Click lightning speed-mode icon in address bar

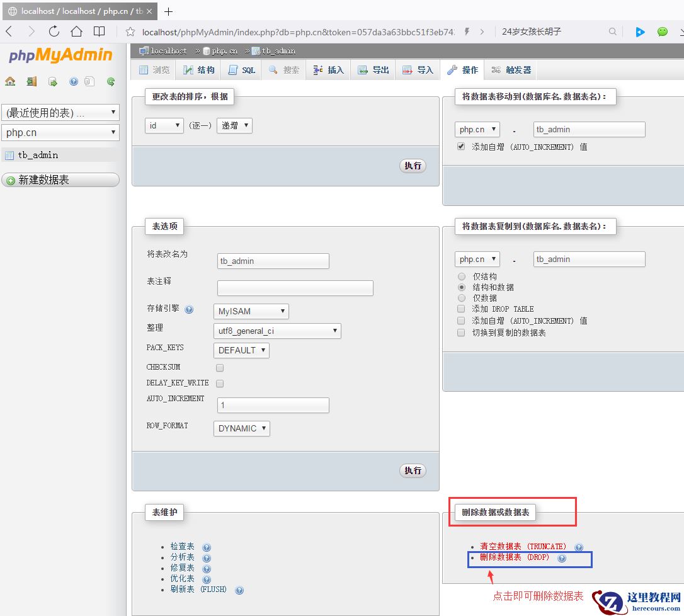click(x=467, y=31)
